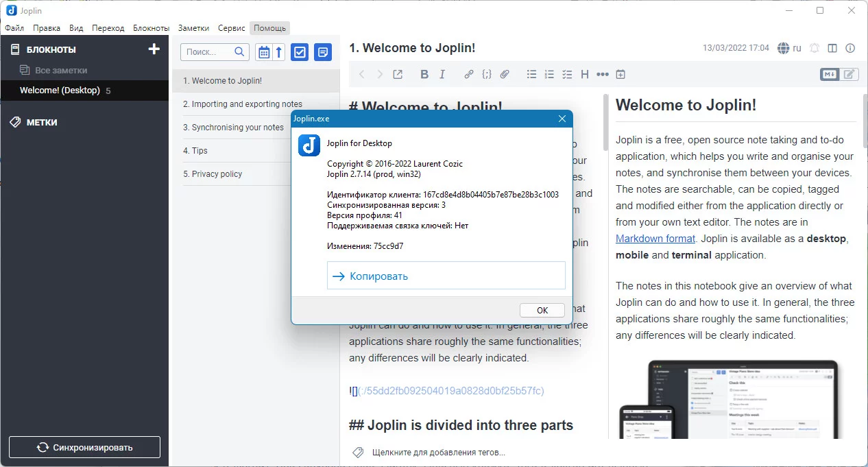Confirm the About dialog with OK
Image resolution: width=868 pixels, height=467 pixels.
[x=542, y=310]
